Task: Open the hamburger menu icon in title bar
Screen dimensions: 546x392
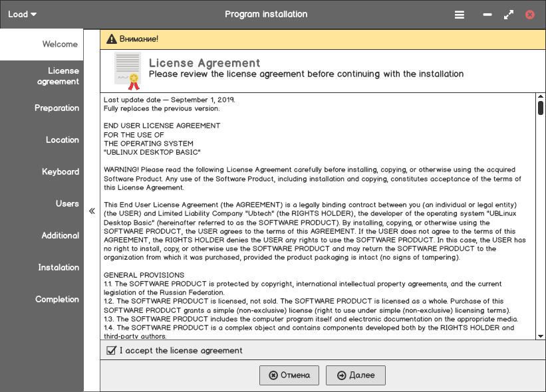Action: pyautogui.click(x=460, y=14)
